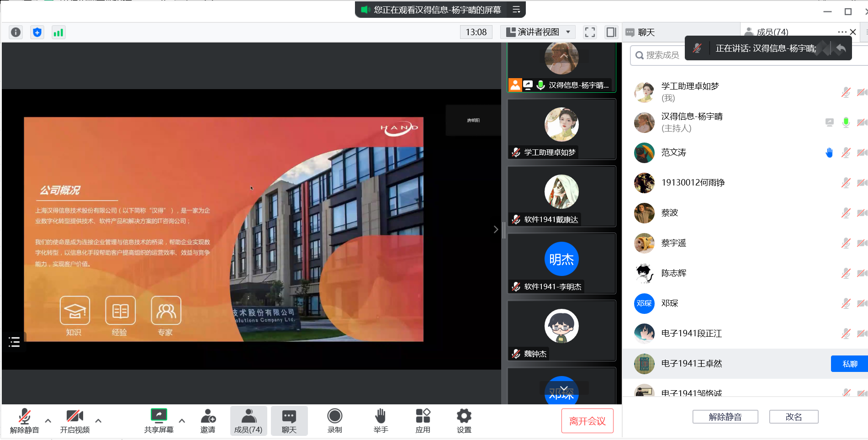868x440 pixels.
Task: Click 私聊 for 电子1941王卓然
Action: [849, 364]
